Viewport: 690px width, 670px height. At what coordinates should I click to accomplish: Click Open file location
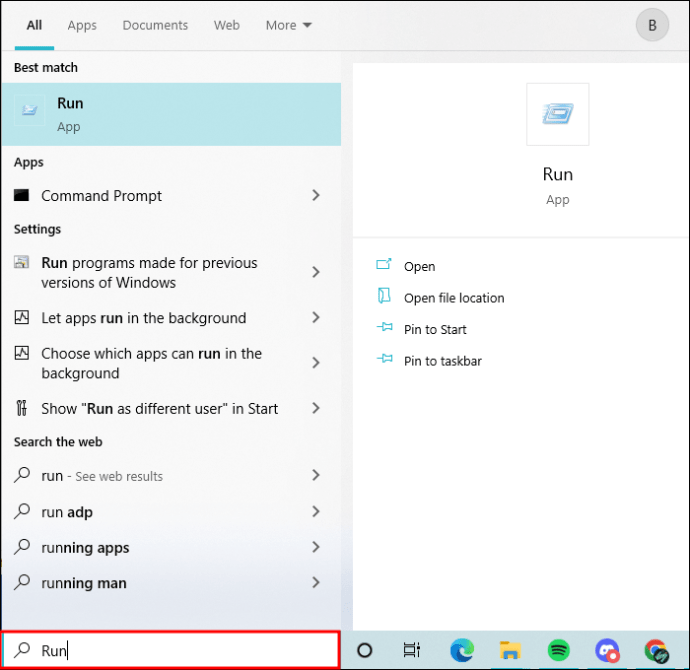(454, 298)
